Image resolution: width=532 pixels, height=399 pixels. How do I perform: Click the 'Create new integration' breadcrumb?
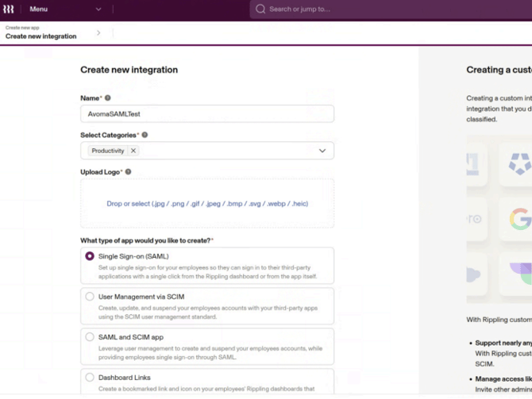pyautogui.click(x=40, y=36)
